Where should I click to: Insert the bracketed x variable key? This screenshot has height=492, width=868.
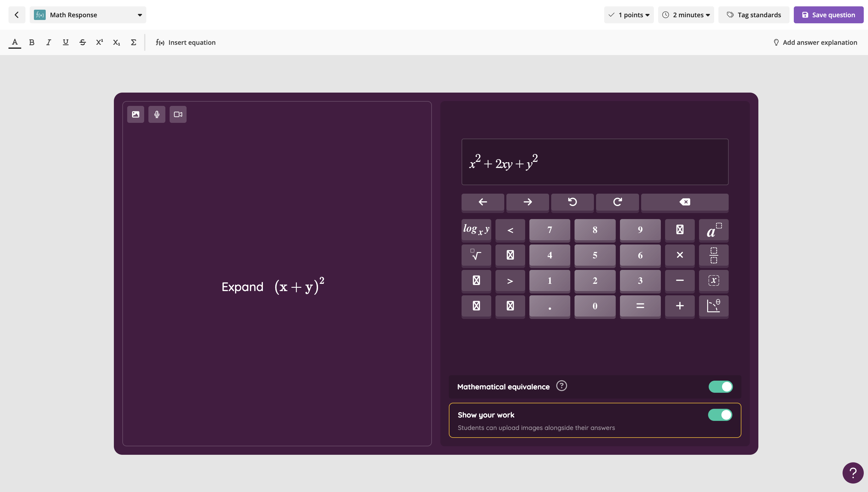pyautogui.click(x=714, y=281)
